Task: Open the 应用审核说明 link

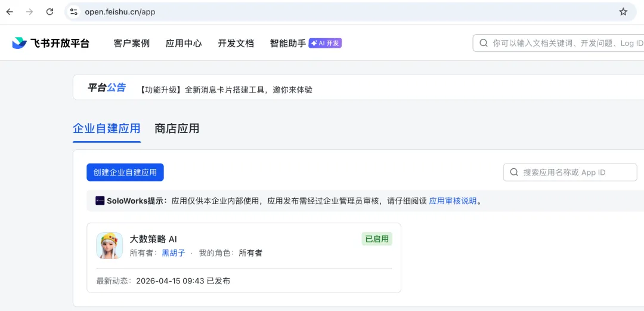Action: (x=453, y=201)
